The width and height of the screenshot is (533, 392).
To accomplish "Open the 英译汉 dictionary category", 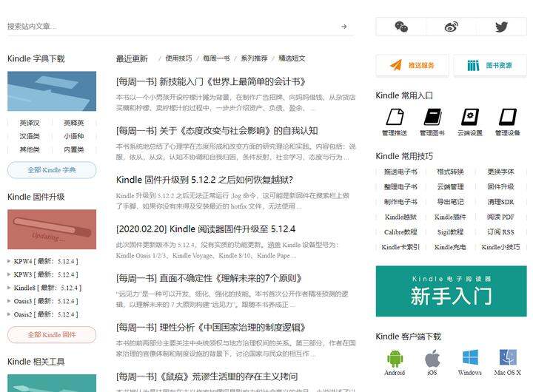I will [30, 123].
